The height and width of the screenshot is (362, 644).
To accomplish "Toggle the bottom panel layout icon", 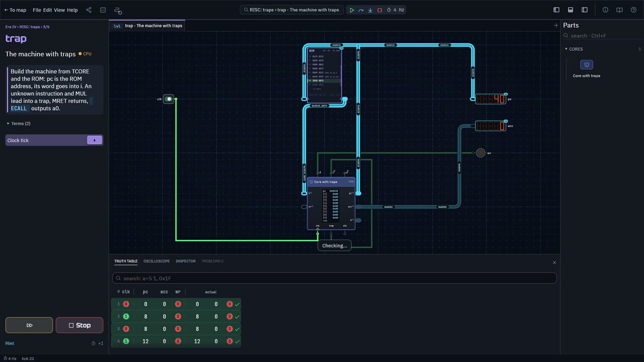I will [571, 10].
